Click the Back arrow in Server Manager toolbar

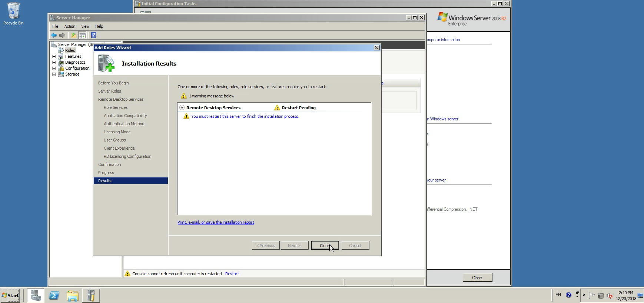click(54, 36)
